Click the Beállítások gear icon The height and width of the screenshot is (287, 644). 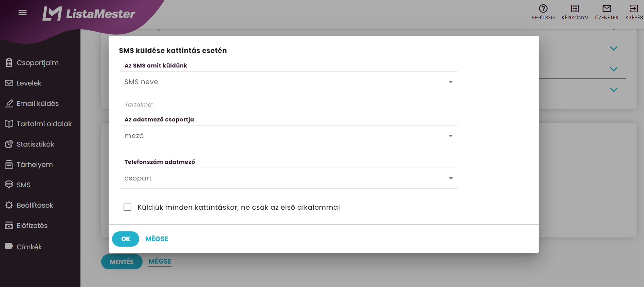9,205
